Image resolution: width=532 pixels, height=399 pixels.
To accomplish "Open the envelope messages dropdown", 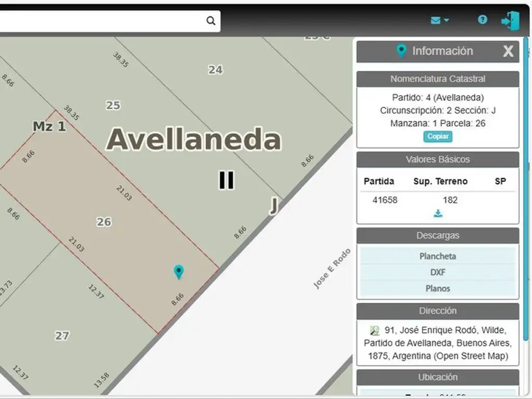I will (x=440, y=20).
